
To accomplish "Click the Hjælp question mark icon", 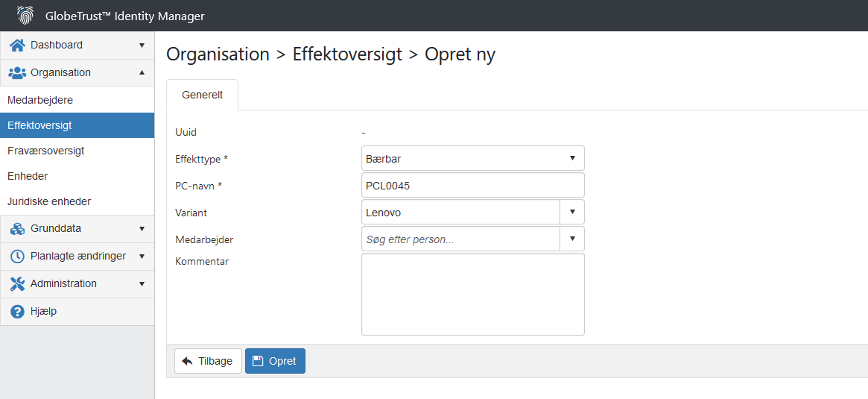I will tap(18, 312).
